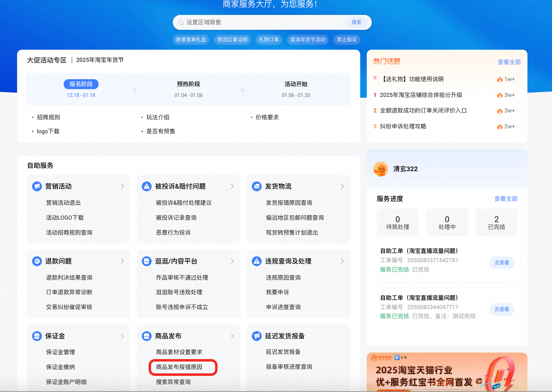552x392 pixels.
Task: Click the 违规查询及处理 warning icon
Action: tap(257, 261)
